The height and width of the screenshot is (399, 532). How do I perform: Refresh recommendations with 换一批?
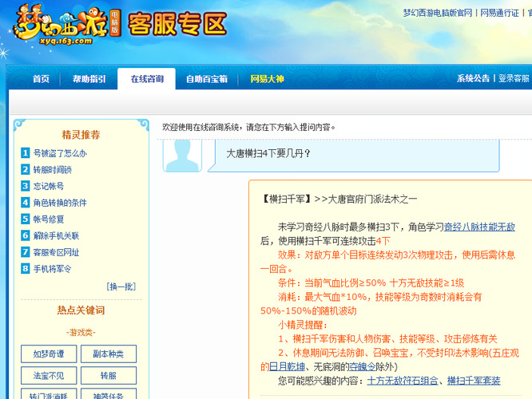[121, 286]
